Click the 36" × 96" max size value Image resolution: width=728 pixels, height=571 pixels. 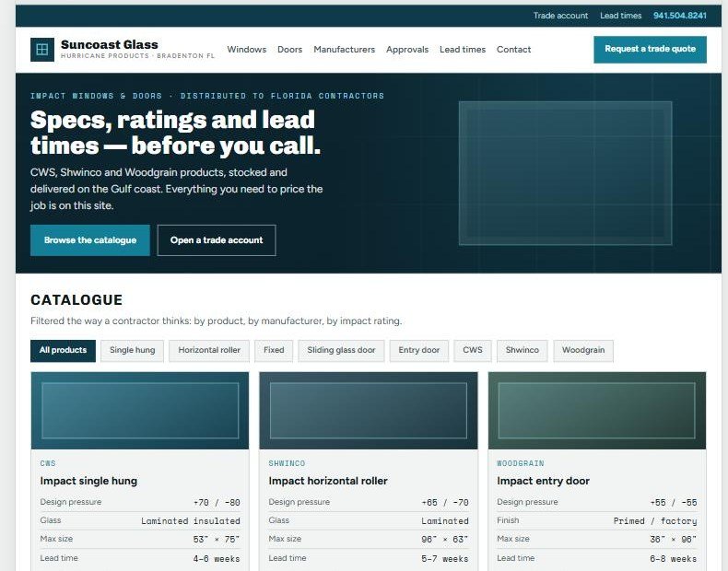pos(674,540)
